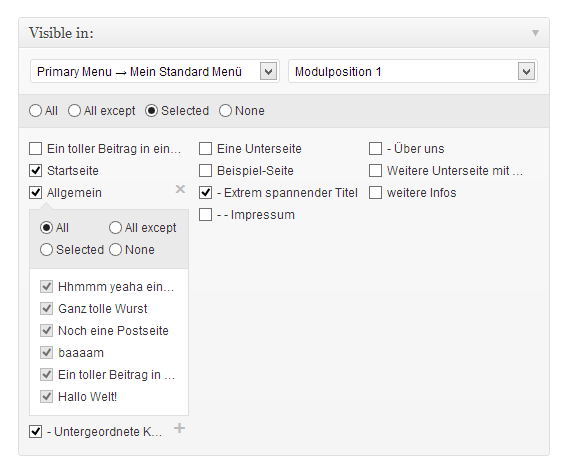Click the Startseite label text

pos(73,171)
